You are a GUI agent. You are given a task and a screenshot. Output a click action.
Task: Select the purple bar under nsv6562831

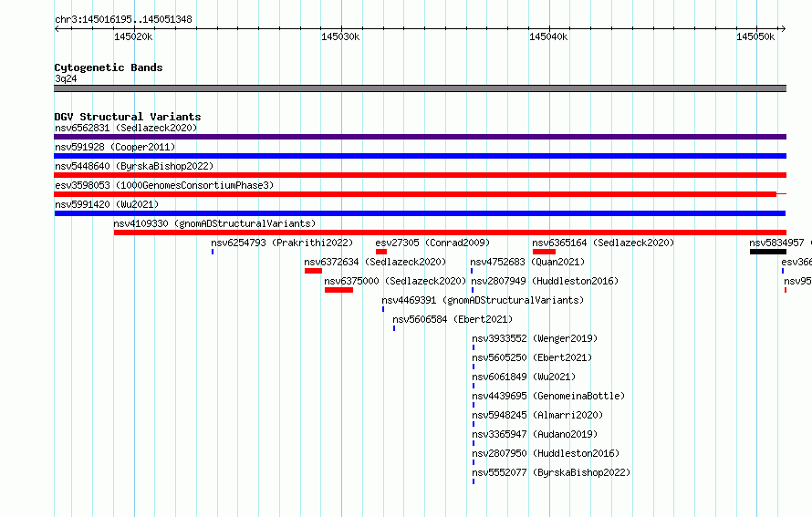[x=420, y=137]
